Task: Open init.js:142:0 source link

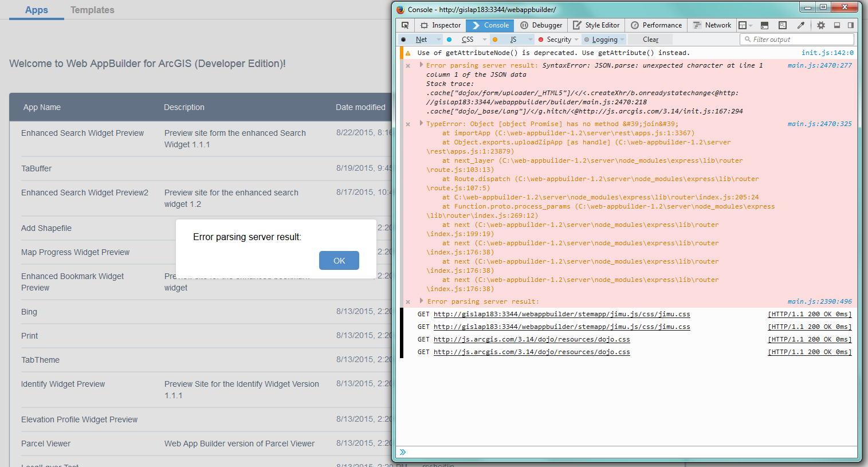Action: [827, 53]
